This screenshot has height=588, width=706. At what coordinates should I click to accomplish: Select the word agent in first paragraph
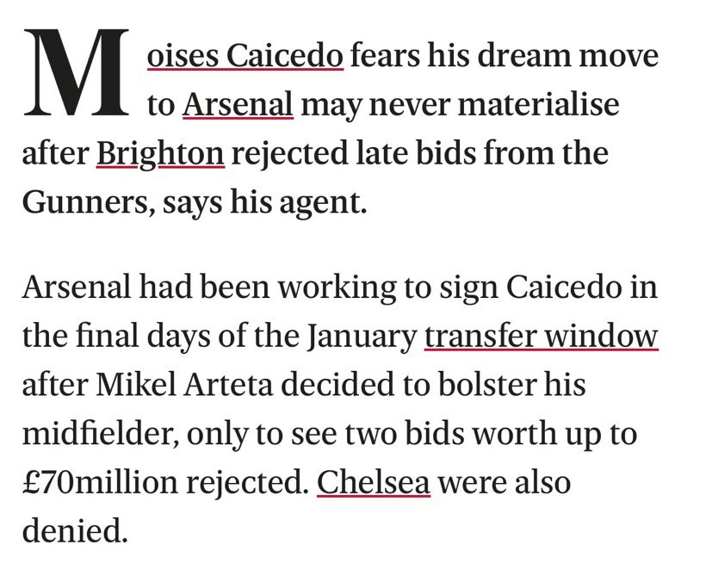coord(319,204)
